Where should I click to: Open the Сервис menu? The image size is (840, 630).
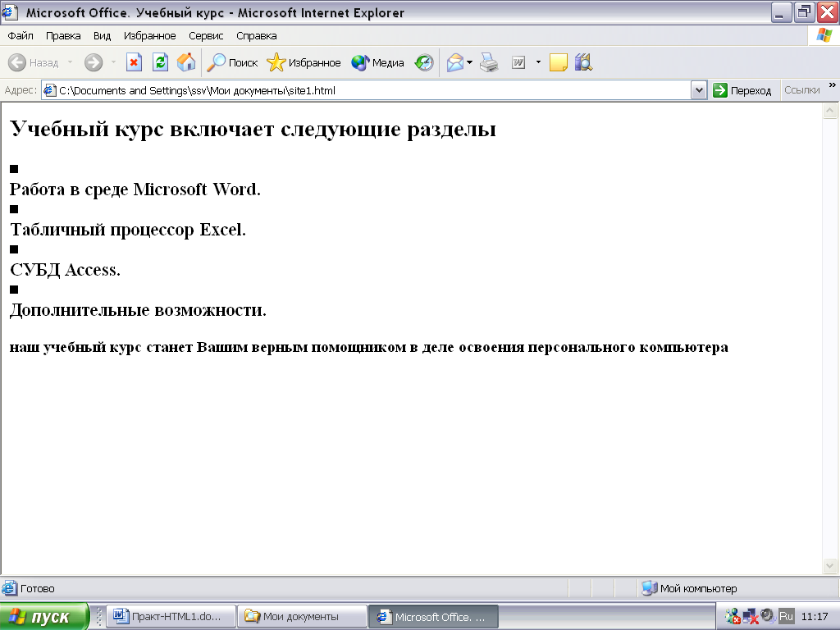[x=206, y=36]
